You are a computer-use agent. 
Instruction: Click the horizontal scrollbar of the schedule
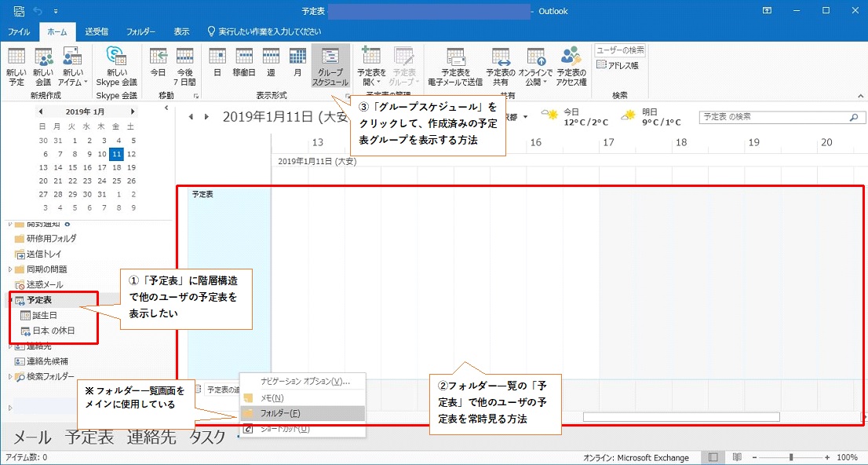coord(681,417)
